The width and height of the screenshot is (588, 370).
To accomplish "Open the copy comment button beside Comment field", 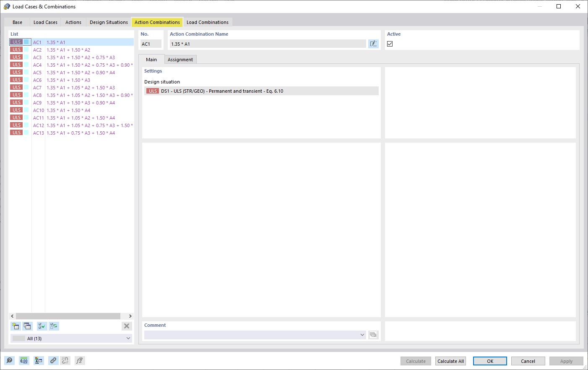I will [373, 335].
